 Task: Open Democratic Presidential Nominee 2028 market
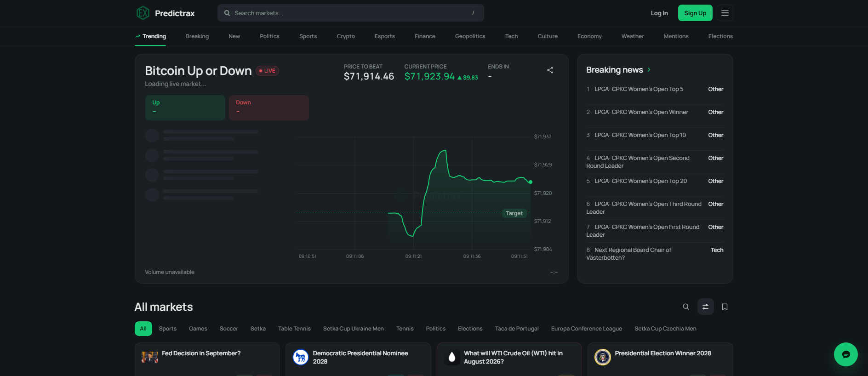[360, 357]
